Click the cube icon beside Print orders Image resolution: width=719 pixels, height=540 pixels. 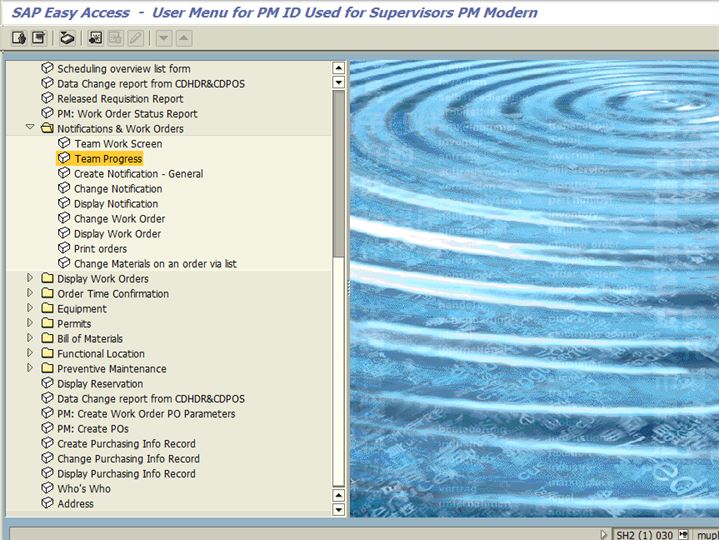tap(64, 249)
